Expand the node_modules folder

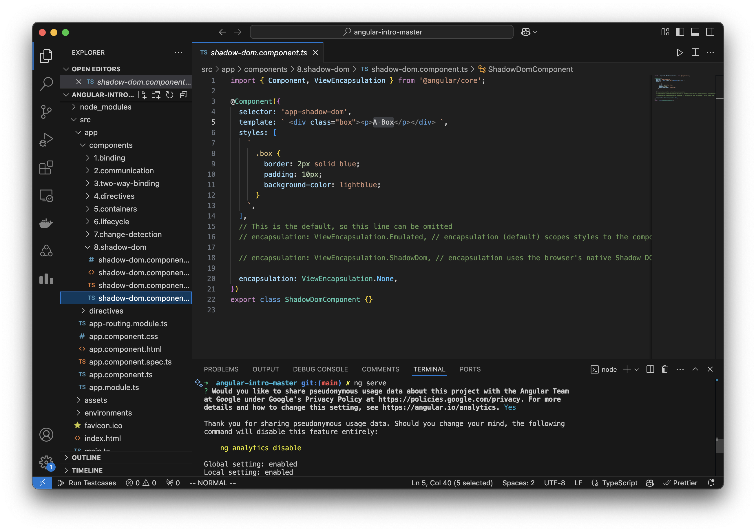[126, 107]
